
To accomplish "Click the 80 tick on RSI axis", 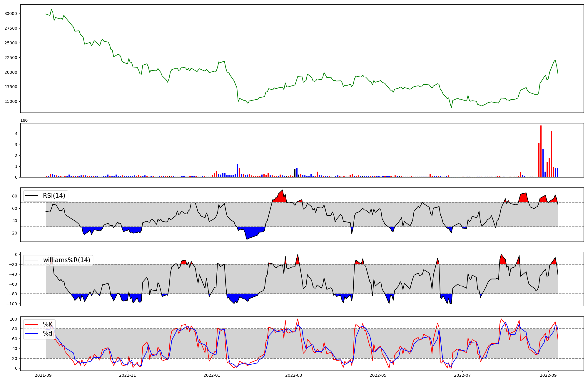I will 15,196.
